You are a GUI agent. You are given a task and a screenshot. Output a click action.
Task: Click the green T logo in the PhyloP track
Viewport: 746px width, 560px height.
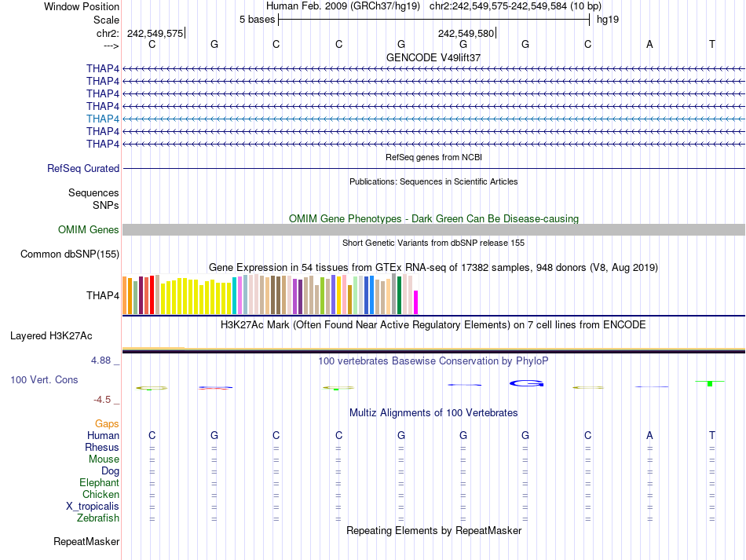click(710, 383)
